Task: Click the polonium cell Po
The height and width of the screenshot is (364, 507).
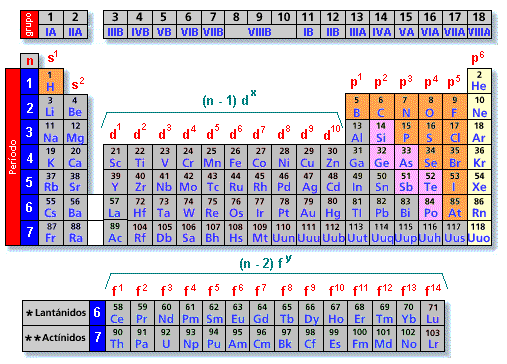Action: 430,207
